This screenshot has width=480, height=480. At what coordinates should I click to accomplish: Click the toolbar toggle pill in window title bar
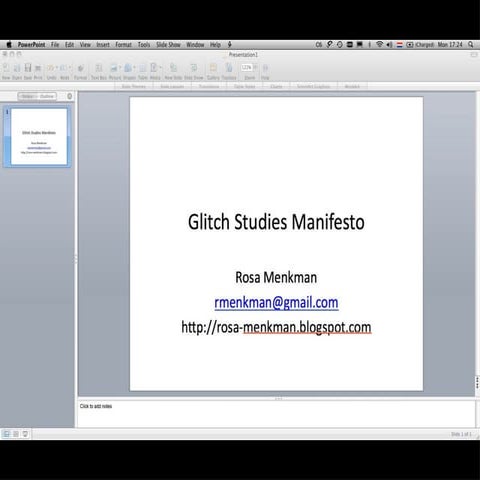pyautogui.click(x=473, y=55)
